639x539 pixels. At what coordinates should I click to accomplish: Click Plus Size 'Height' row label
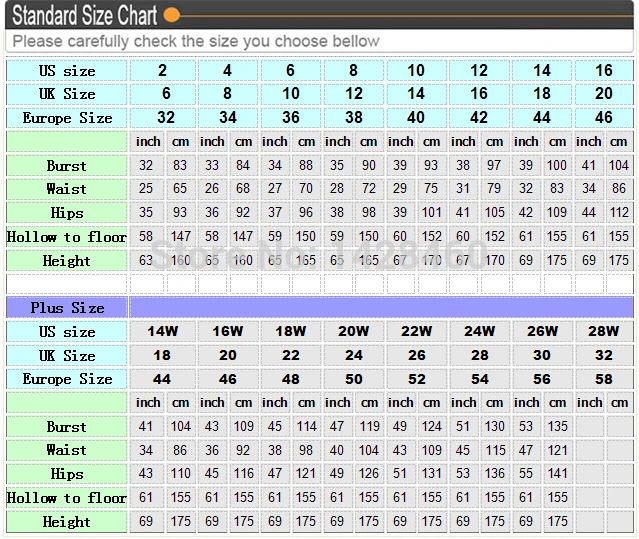coord(66,522)
